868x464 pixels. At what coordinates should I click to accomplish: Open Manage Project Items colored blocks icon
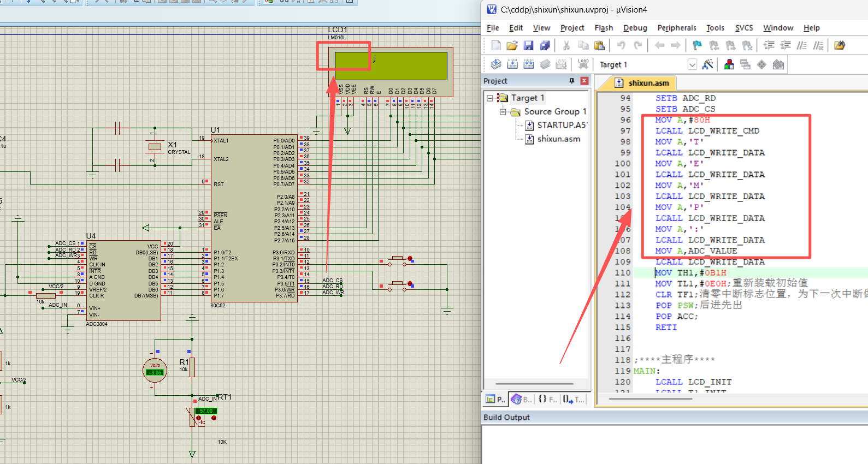click(729, 64)
